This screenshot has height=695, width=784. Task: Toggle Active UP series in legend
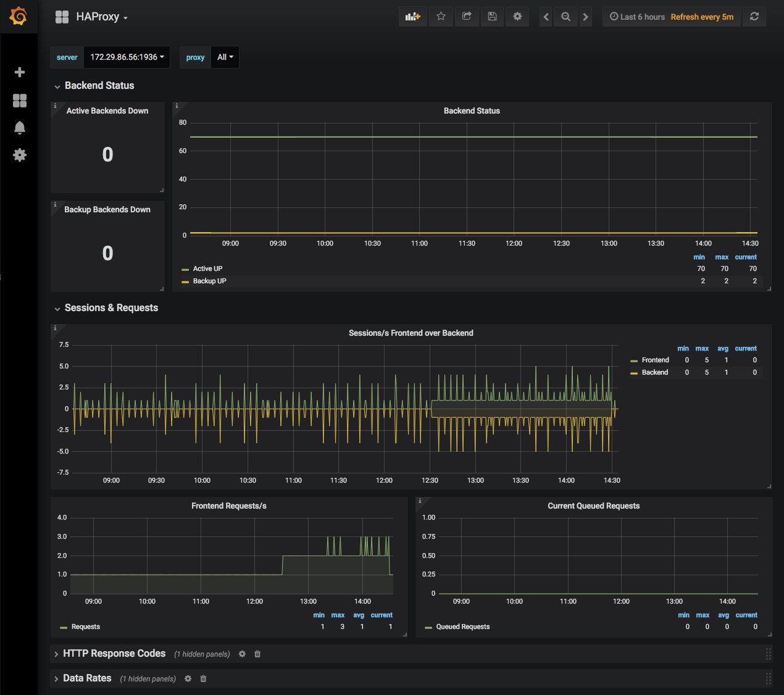click(207, 269)
